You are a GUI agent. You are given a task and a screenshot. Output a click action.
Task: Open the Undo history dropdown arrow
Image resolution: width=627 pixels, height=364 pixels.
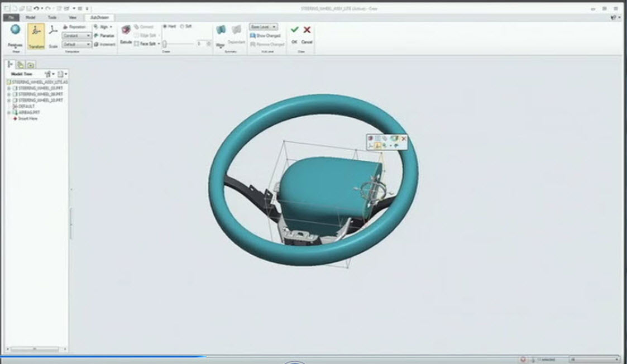(41, 8)
